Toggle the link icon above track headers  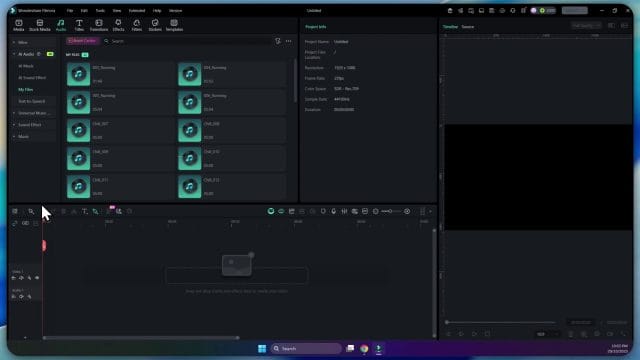[x=25, y=223]
